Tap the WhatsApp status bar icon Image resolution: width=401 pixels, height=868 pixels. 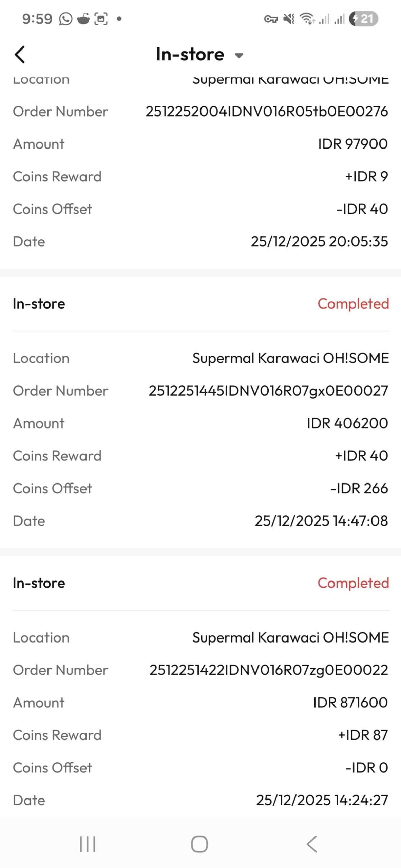[65, 19]
